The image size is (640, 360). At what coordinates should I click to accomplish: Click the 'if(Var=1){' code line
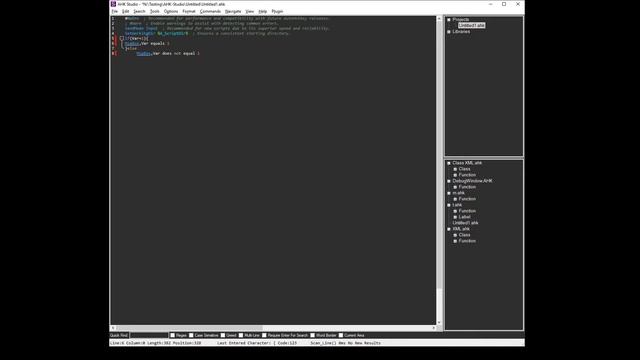tap(137, 38)
